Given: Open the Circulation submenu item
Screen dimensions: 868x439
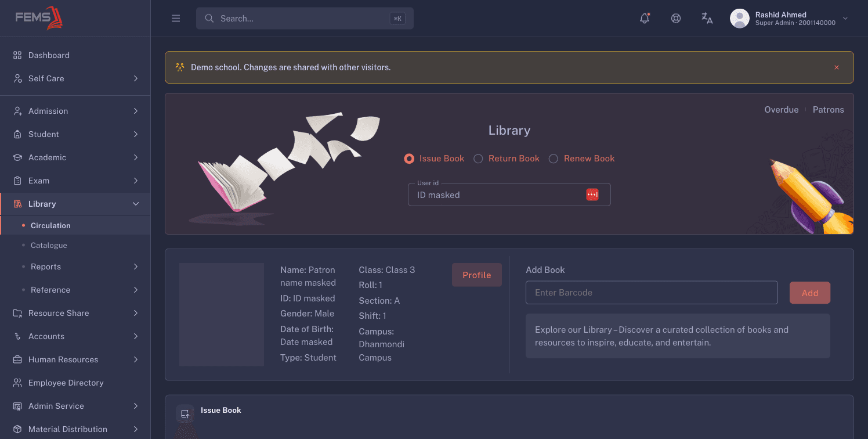Looking at the screenshot, I should 75,225.
